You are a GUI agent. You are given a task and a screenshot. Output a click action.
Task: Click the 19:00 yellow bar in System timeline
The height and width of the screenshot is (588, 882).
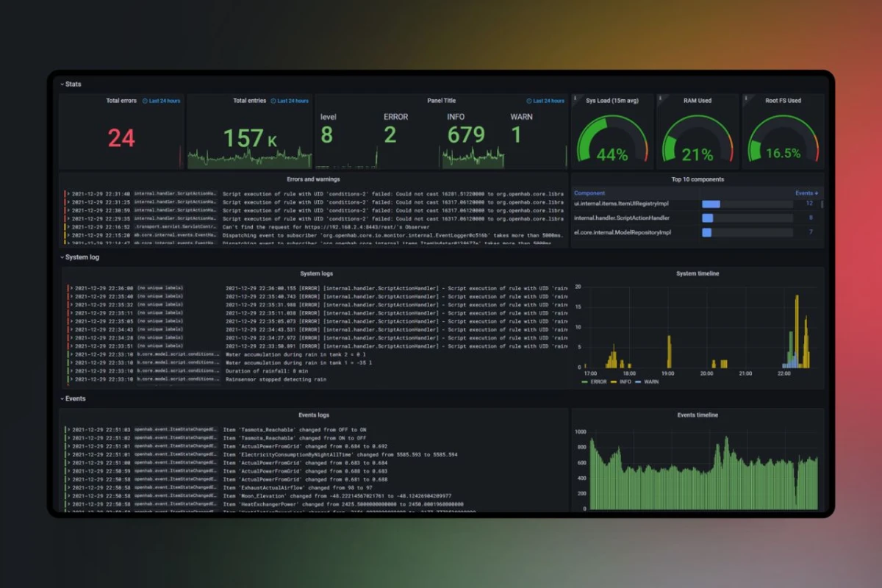[669, 352]
